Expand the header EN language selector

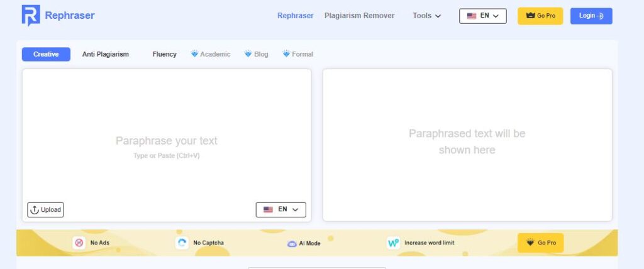tap(483, 16)
